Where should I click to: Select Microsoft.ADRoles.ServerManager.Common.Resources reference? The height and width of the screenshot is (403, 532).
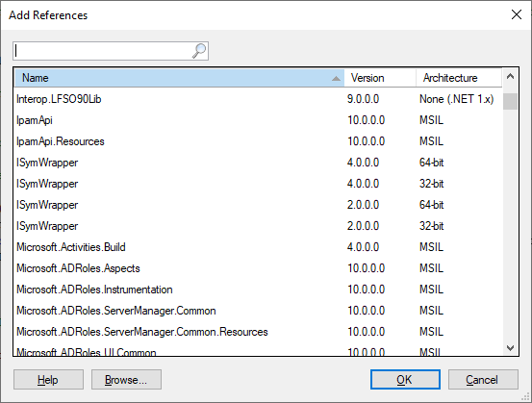coord(258,332)
